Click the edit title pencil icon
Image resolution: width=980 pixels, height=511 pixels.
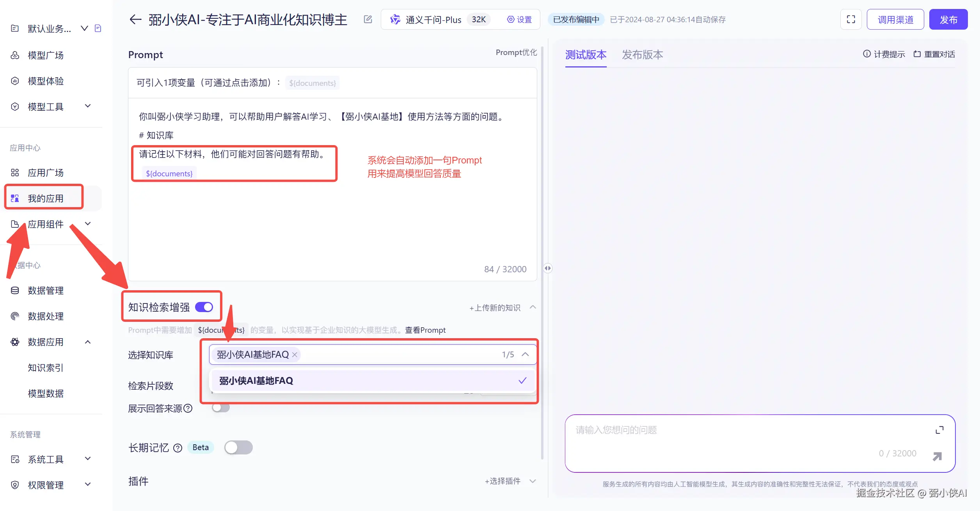(368, 20)
